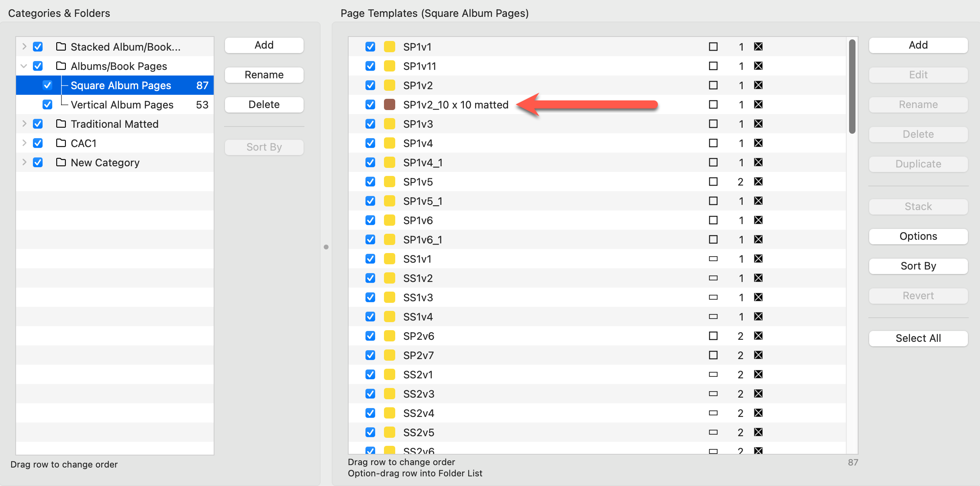The image size is (980, 486).
Task: Click the crossed-box icon in SP2v7 row
Action: coord(758,355)
